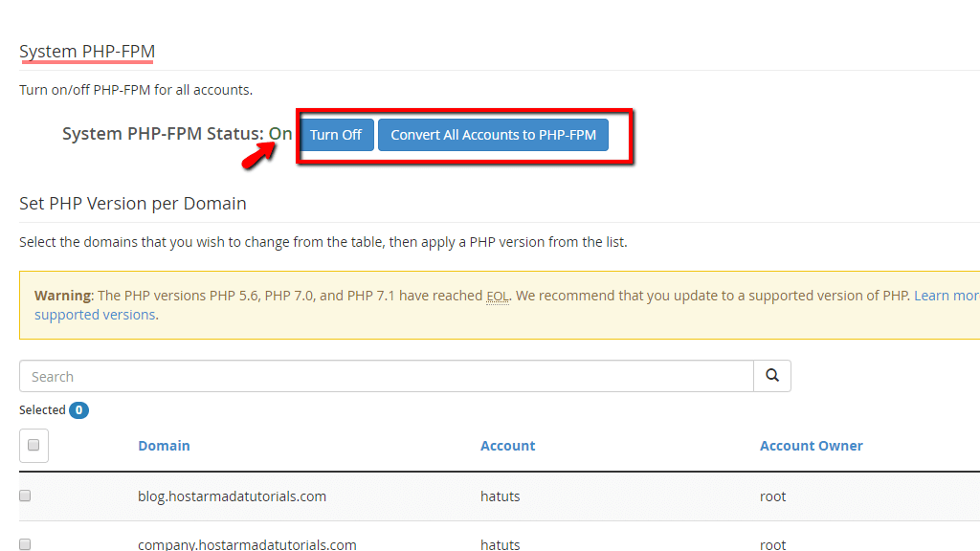Click the EOL abbreviation in the warning

point(498,297)
